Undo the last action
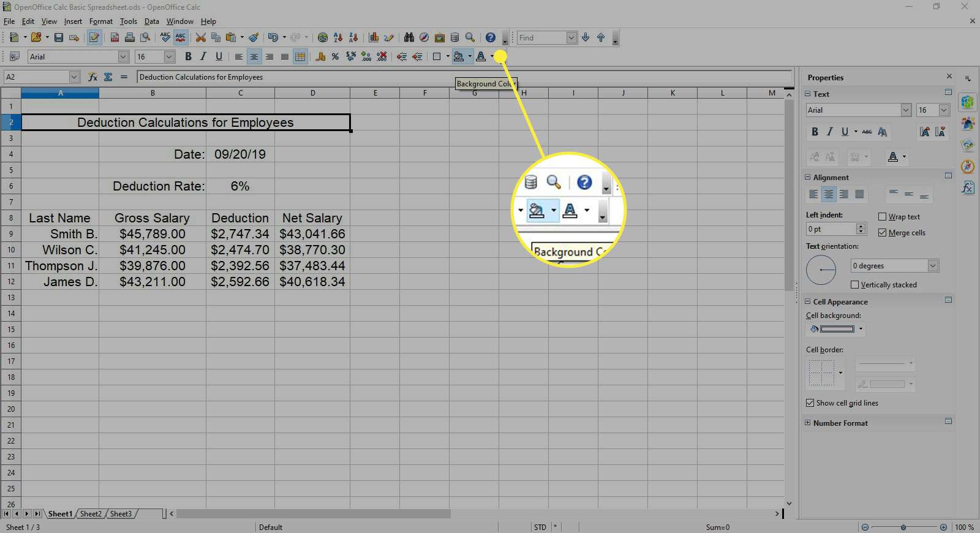This screenshot has height=533, width=980. point(273,37)
